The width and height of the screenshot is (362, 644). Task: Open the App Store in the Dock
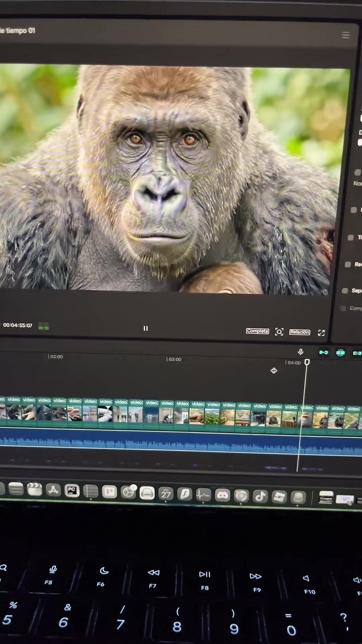tap(53, 490)
